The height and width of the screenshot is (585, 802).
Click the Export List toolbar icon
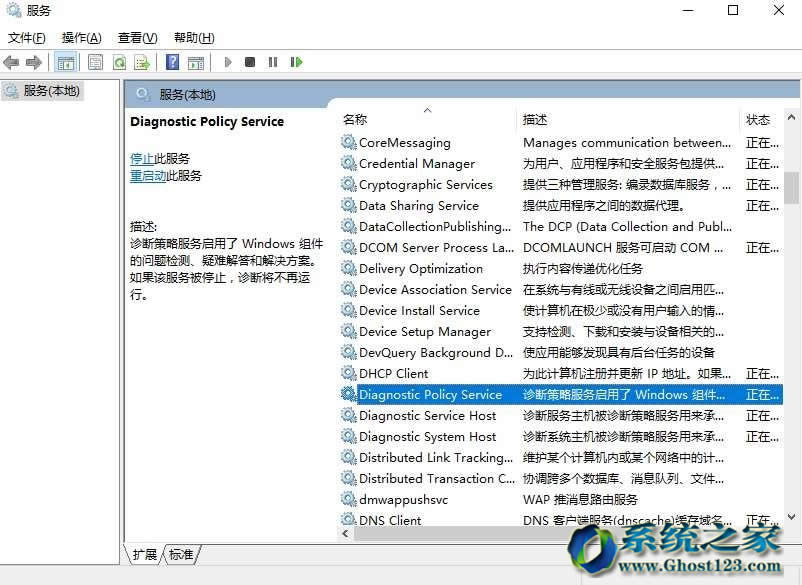pos(142,62)
